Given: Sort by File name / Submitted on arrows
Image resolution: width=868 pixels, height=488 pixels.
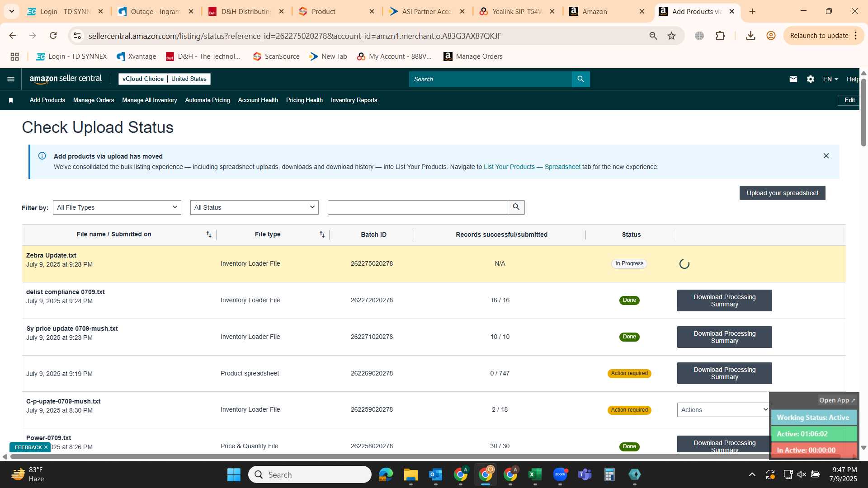Looking at the screenshot, I should tap(208, 234).
